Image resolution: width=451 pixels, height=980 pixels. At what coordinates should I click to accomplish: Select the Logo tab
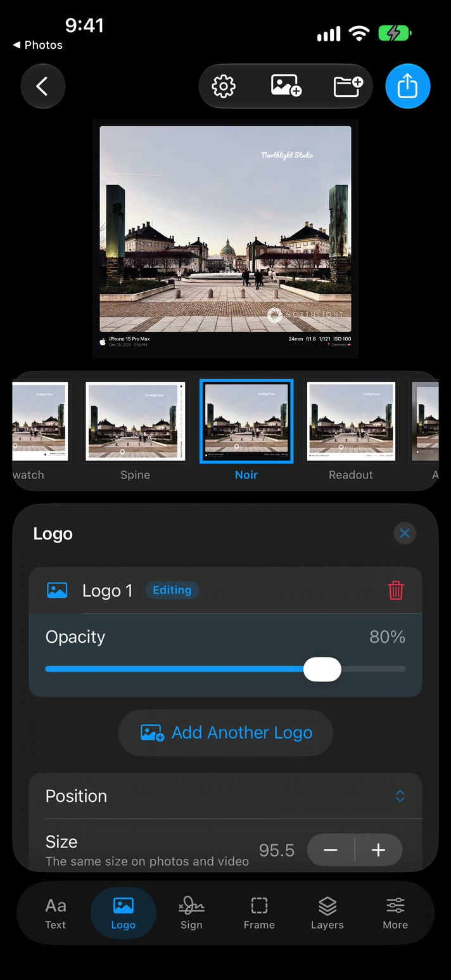click(124, 913)
